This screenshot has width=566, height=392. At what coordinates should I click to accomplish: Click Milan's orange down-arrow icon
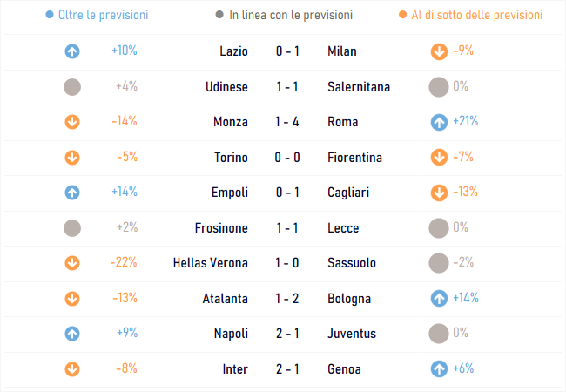pyautogui.click(x=439, y=51)
